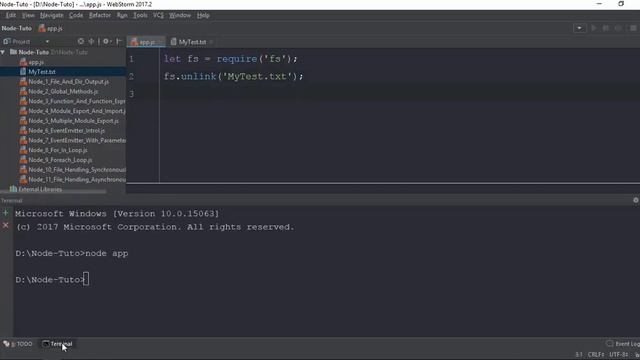The width and height of the screenshot is (640, 360).
Task: Open run configuration dropdown
Action: pyautogui.click(x=579, y=28)
